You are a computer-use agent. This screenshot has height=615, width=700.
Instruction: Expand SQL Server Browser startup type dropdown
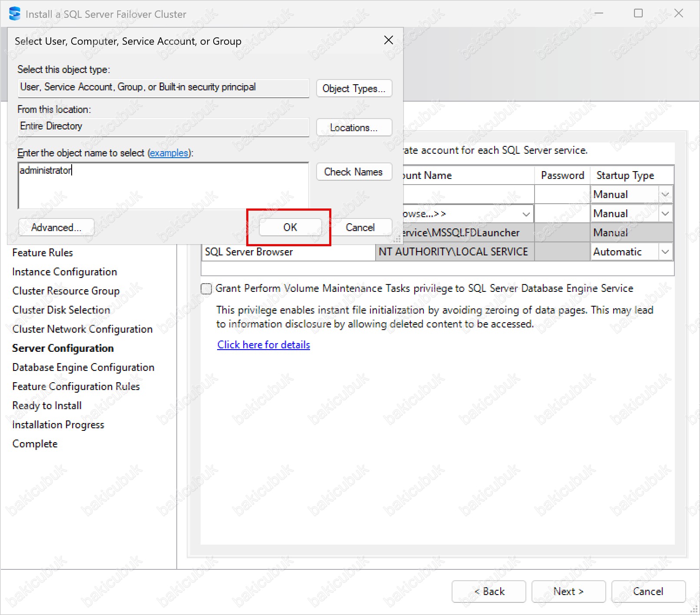click(x=665, y=252)
